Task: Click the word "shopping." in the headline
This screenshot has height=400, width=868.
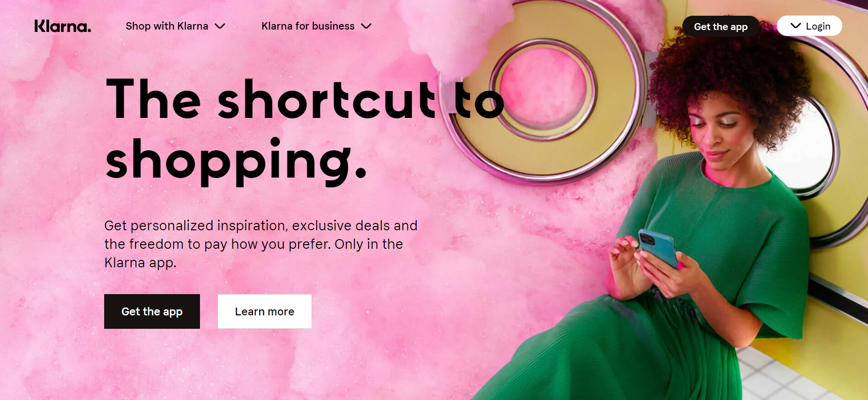Action: point(236,161)
